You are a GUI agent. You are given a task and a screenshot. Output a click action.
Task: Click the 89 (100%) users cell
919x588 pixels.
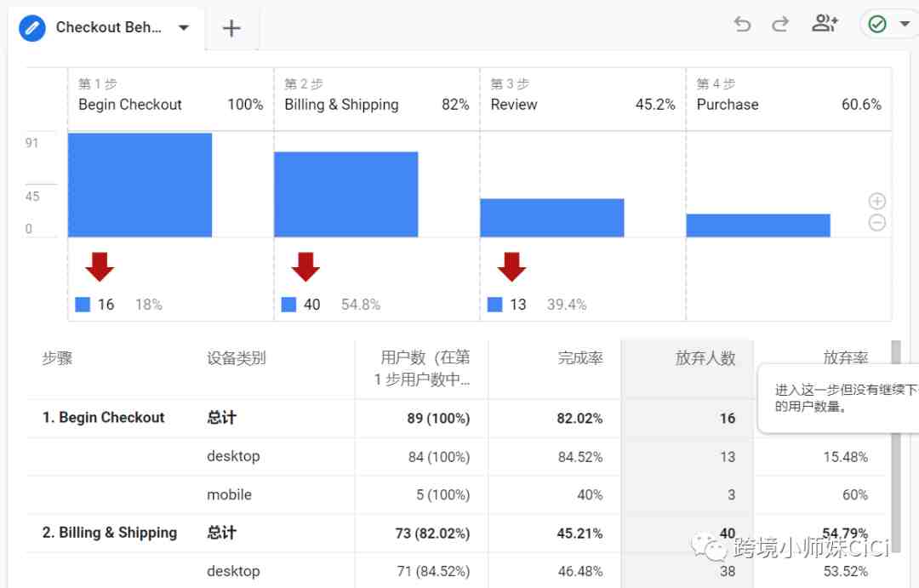click(x=438, y=418)
